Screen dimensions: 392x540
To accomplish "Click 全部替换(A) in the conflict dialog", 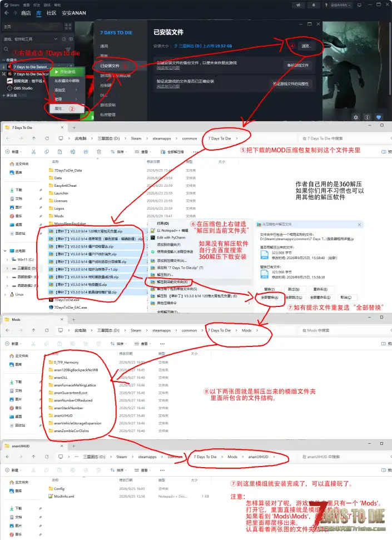I will (x=269, y=297).
